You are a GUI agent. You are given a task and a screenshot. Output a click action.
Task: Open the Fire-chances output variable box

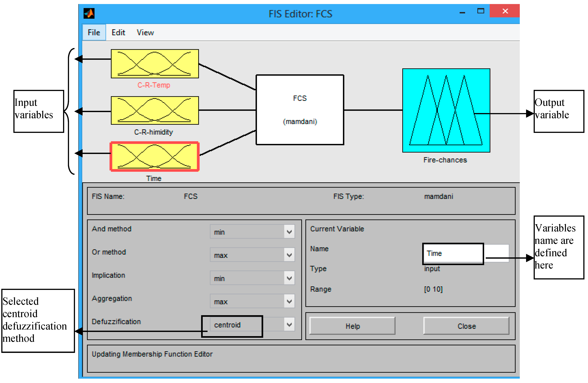coord(446,110)
